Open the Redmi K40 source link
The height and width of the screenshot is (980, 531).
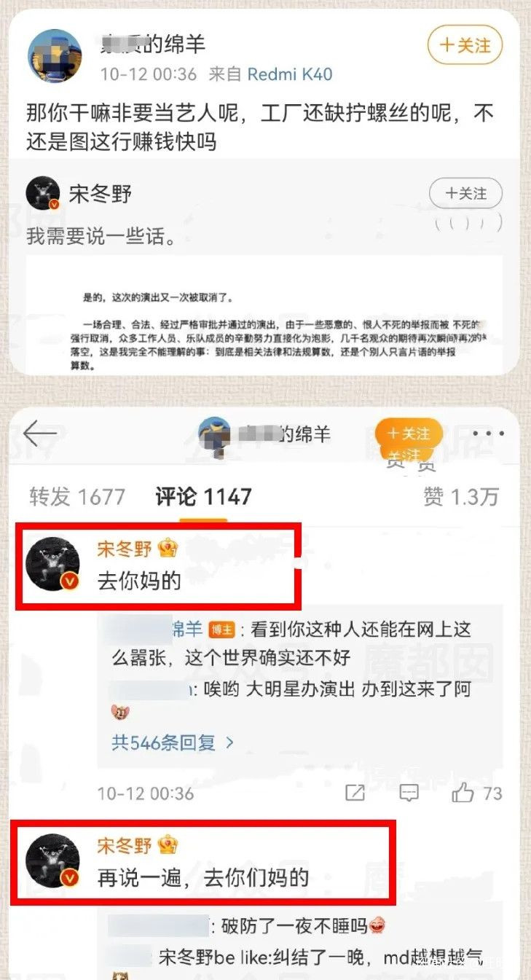[x=290, y=74]
